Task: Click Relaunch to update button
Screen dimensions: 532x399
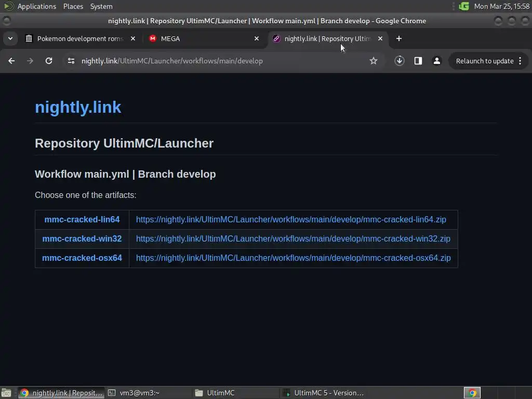Action: point(485,61)
